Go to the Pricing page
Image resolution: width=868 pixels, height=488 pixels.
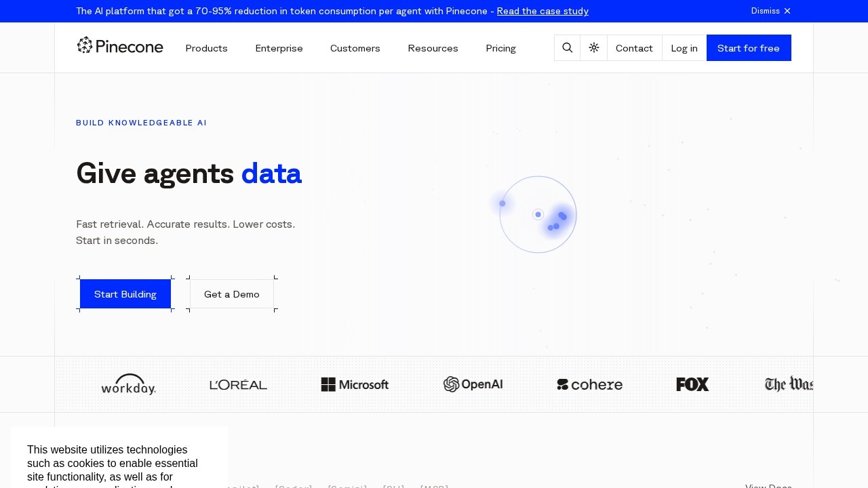(x=501, y=48)
